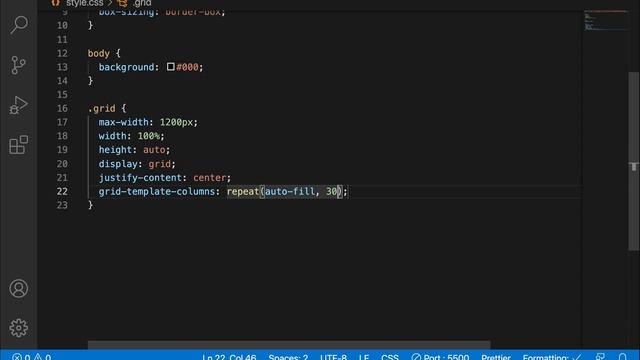Click the 100% width value
Viewport: 640px width, 360px height.
(149, 136)
